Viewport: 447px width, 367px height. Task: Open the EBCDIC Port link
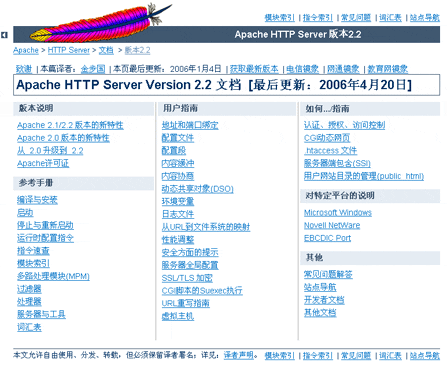tap(327, 238)
